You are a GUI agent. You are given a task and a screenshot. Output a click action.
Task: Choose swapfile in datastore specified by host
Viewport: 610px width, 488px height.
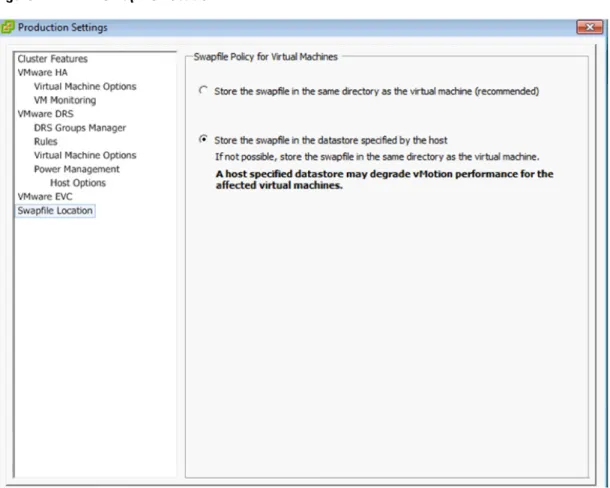pos(203,139)
